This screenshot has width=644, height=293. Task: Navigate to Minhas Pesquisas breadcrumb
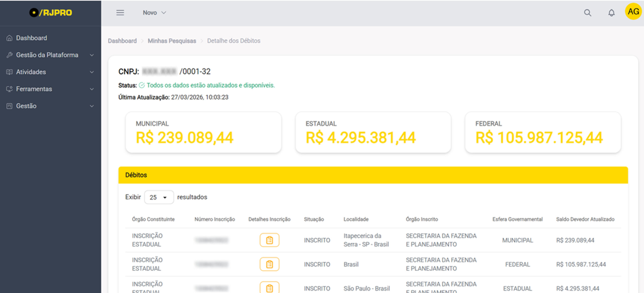tap(172, 41)
